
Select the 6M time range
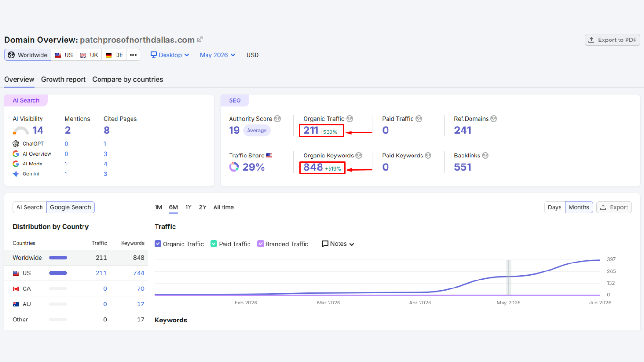(173, 207)
